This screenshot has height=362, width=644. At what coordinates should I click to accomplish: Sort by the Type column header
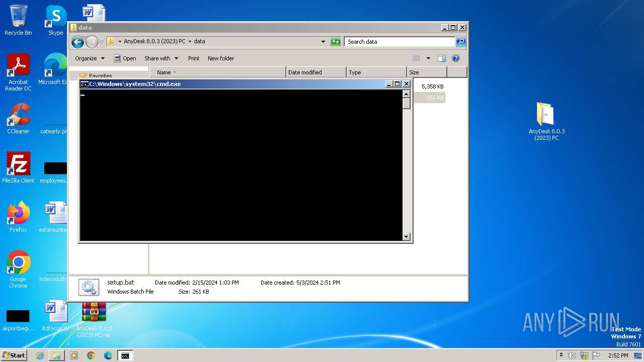(376, 72)
